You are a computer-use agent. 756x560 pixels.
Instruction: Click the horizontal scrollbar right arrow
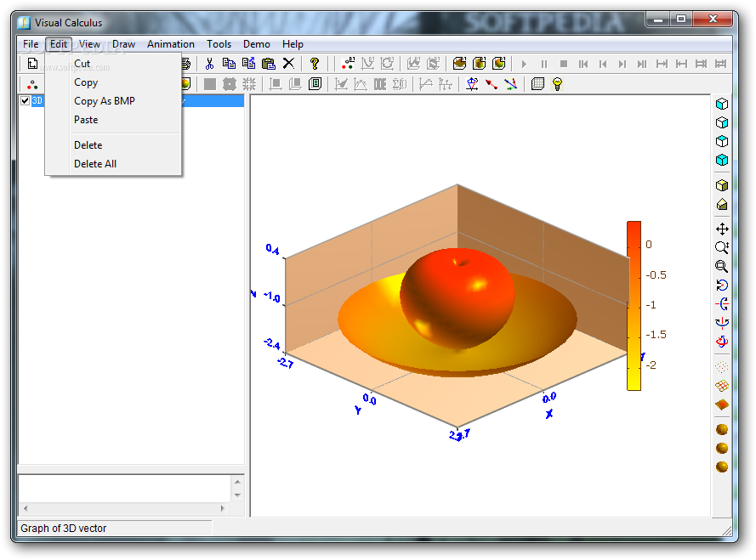pyautogui.click(x=222, y=508)
